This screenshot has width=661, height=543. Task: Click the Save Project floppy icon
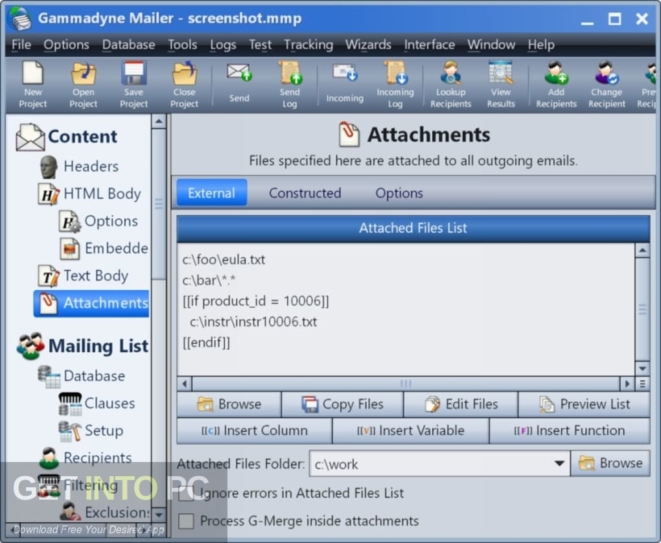pyautogui.click(x=134, y=73)
